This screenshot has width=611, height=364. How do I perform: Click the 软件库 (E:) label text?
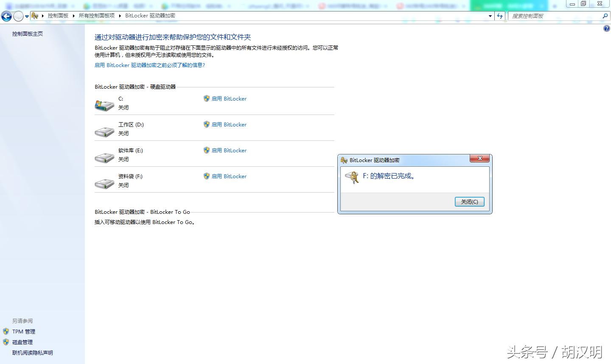131,151
